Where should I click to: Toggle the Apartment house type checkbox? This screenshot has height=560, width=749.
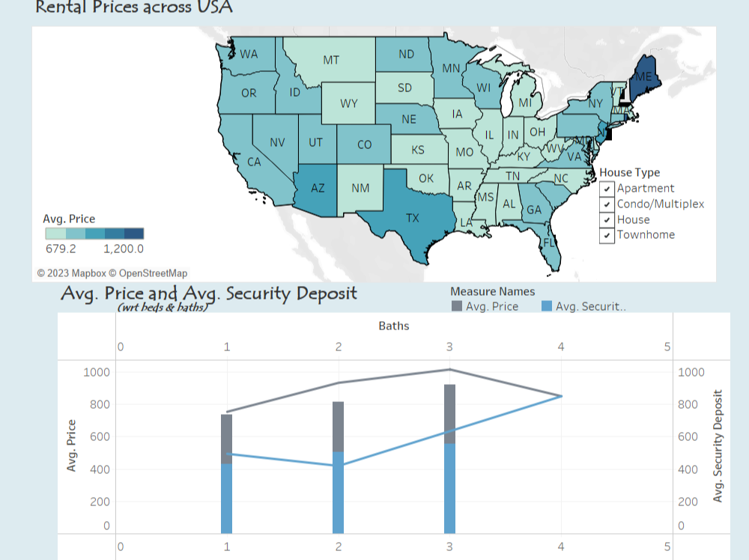coord(607,189)
